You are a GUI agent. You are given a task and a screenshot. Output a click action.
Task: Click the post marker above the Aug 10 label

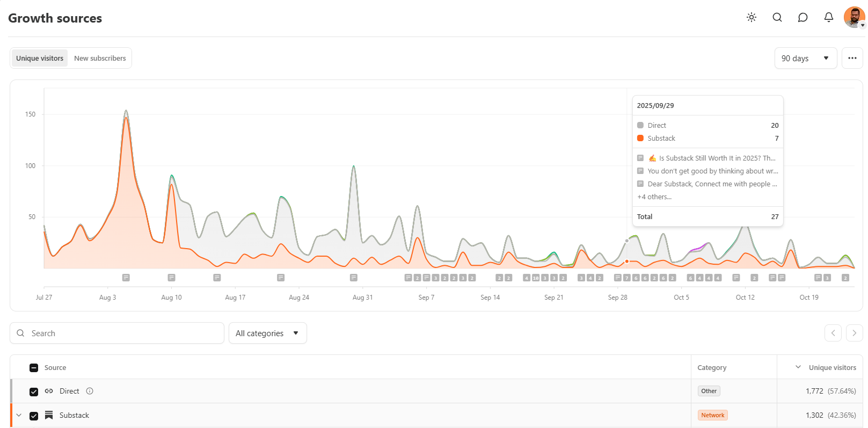pyautogui.click(x=172, y=278)
